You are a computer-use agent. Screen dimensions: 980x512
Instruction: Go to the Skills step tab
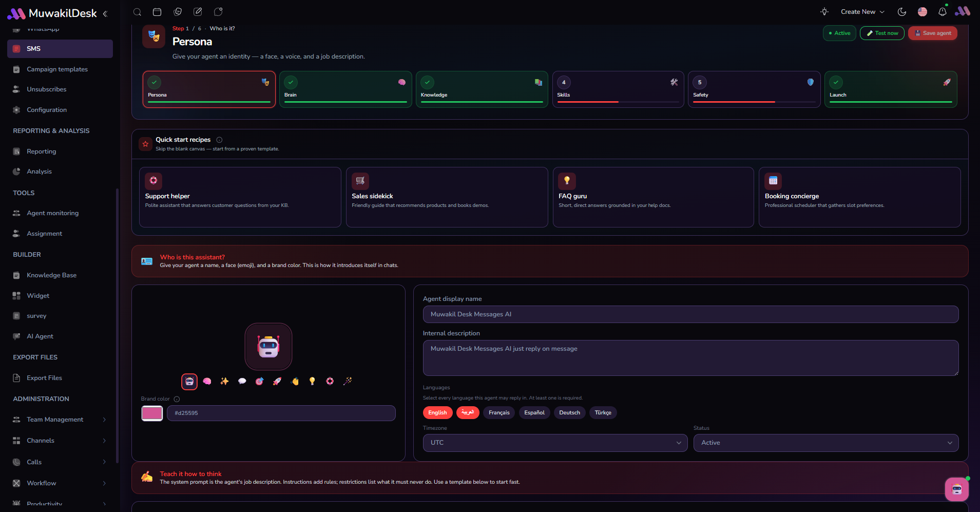click(x=618, y=89)
